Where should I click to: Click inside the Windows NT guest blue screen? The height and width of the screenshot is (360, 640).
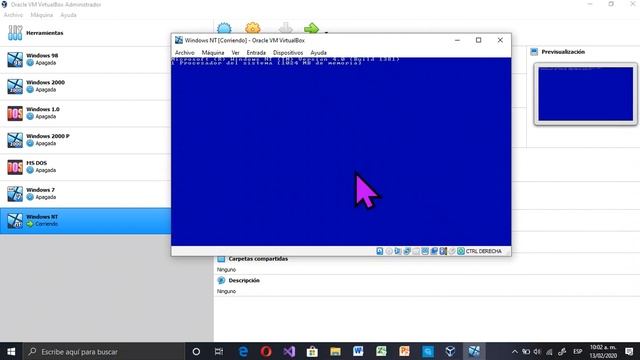point(341,151)
